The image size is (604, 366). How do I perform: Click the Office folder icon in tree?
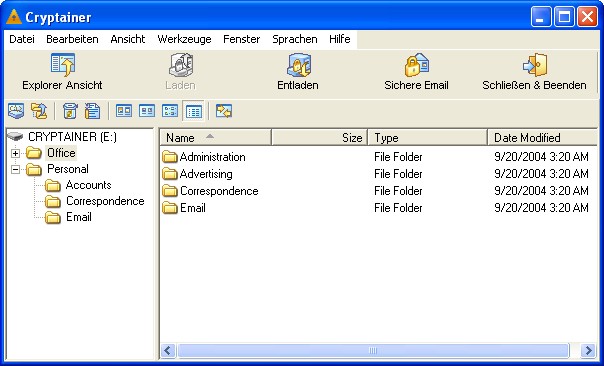pyautogui.click(x=34, y=153)
